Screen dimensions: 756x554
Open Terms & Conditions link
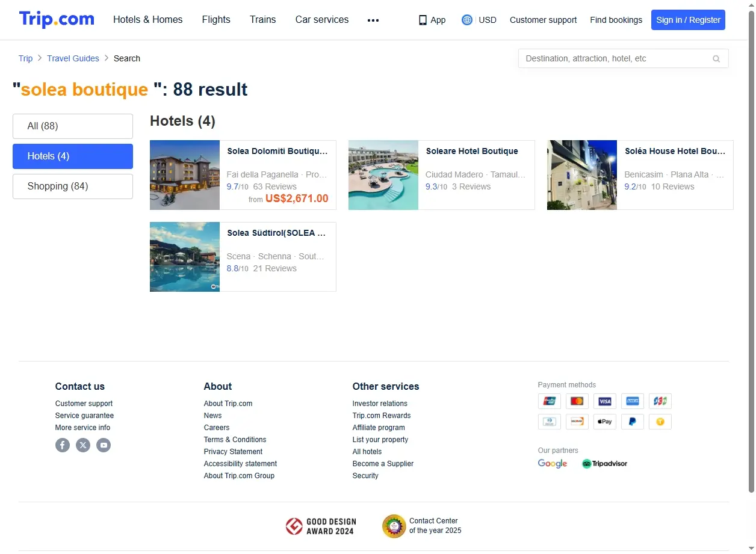(235, 440)
